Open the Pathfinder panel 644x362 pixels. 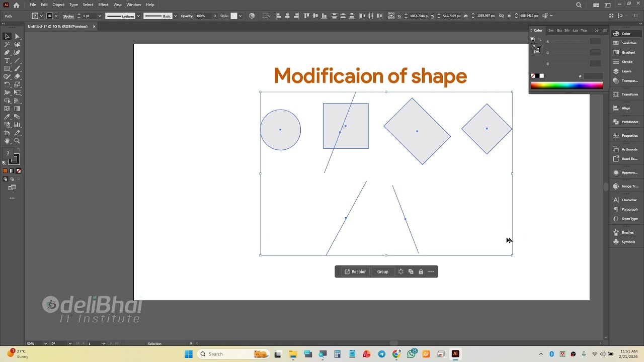(x=626, y=122)
